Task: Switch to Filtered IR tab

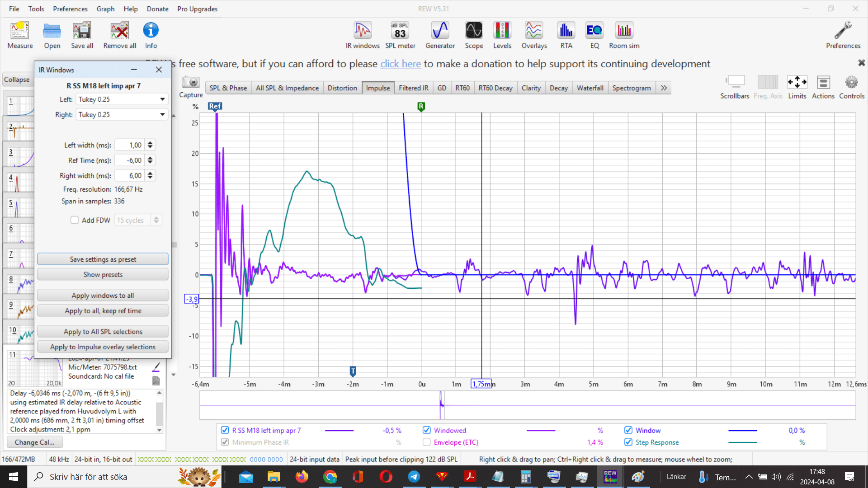Action: 413,88
